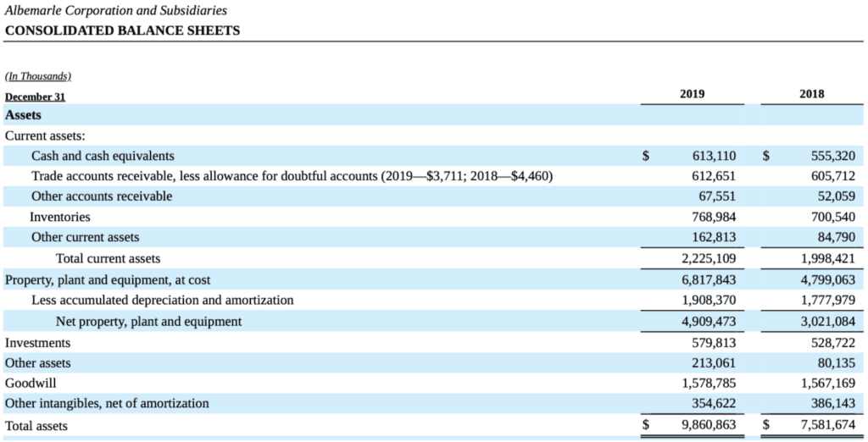Select 'Net property, plant and equipment'

click(148, 322)
